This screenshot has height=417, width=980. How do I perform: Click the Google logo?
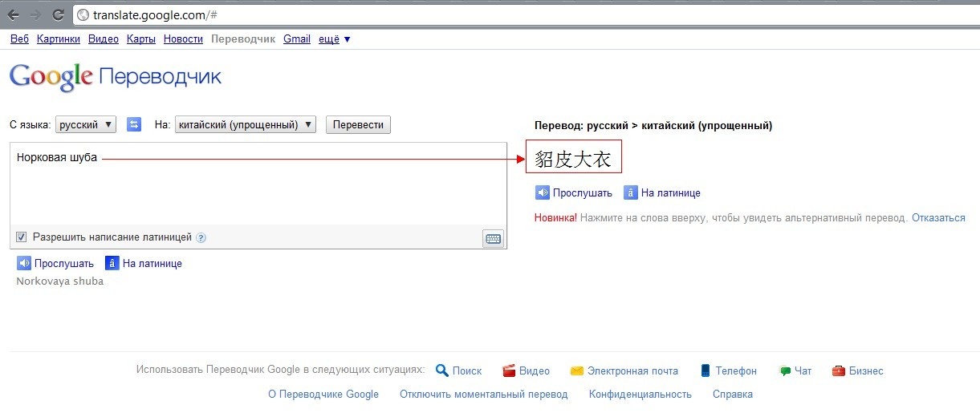pos(51,77)
